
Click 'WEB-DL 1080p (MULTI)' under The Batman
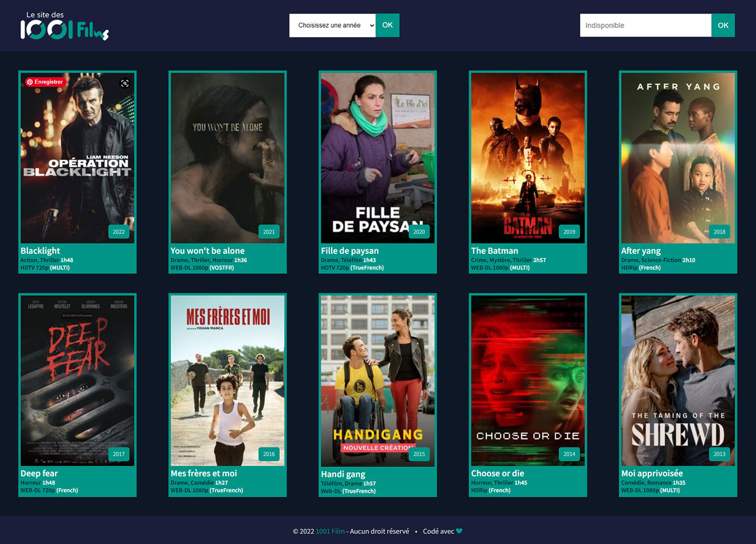click(x=501, y=267)
